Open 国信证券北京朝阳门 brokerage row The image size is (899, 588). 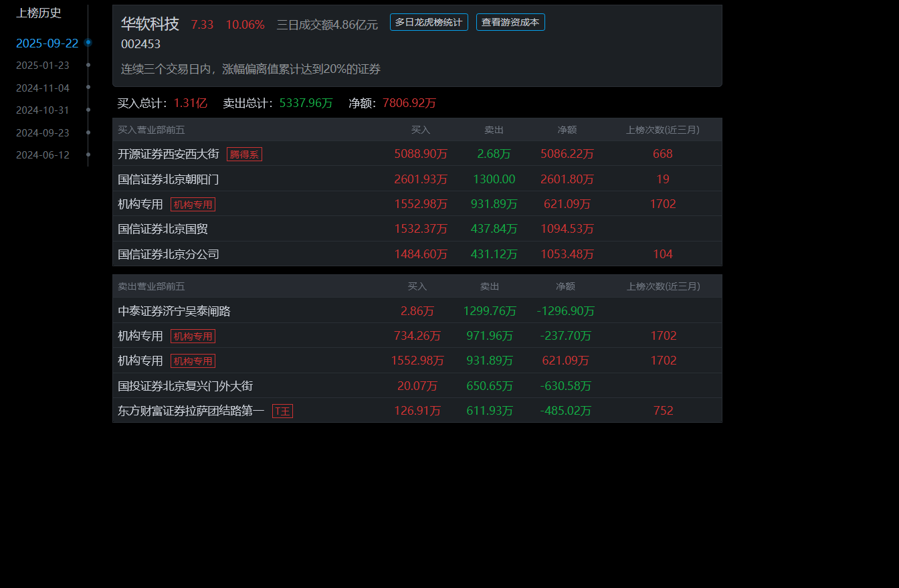(x=417, y=179)
